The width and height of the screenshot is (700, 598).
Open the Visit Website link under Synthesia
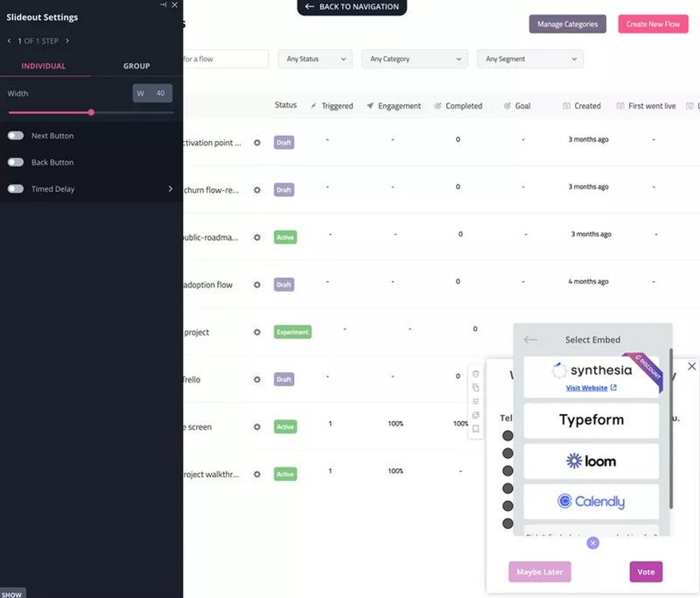587,387
